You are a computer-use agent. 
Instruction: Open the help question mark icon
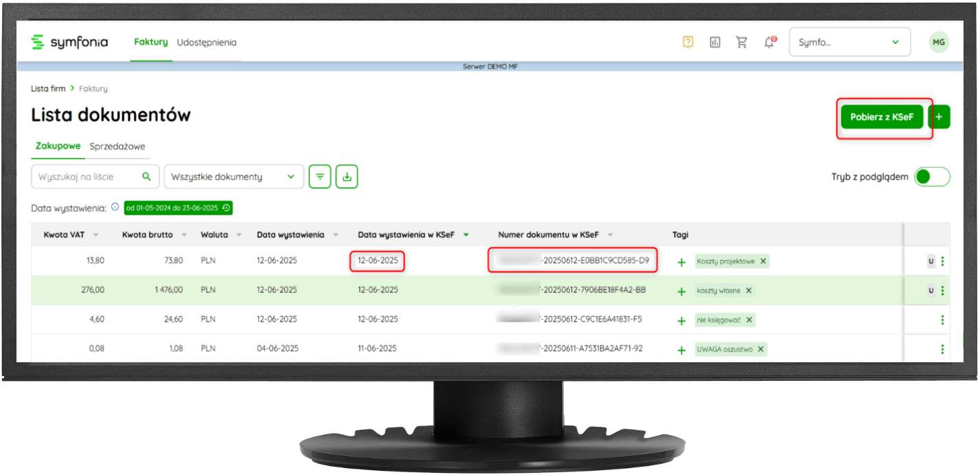(688, 42)
